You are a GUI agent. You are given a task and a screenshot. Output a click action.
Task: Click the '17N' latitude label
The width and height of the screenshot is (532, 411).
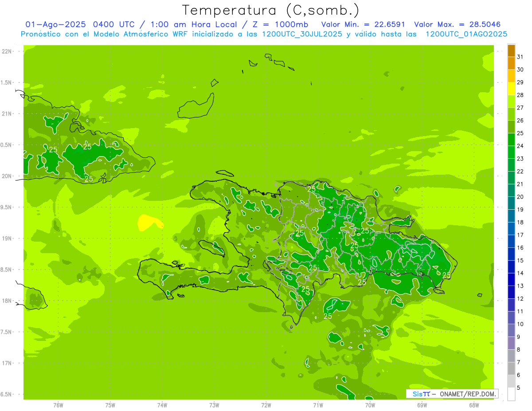point(6,363)
